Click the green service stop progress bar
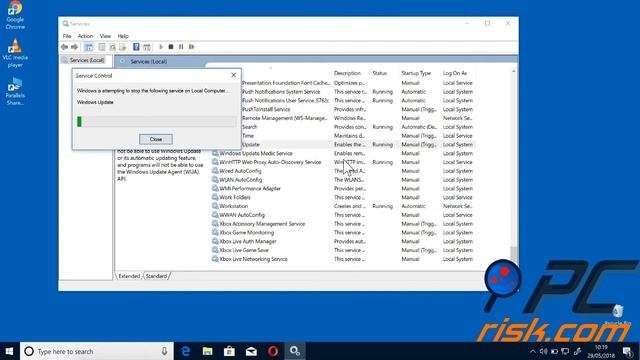The width and height of the screenshot is (640, 360). point(156,121)
